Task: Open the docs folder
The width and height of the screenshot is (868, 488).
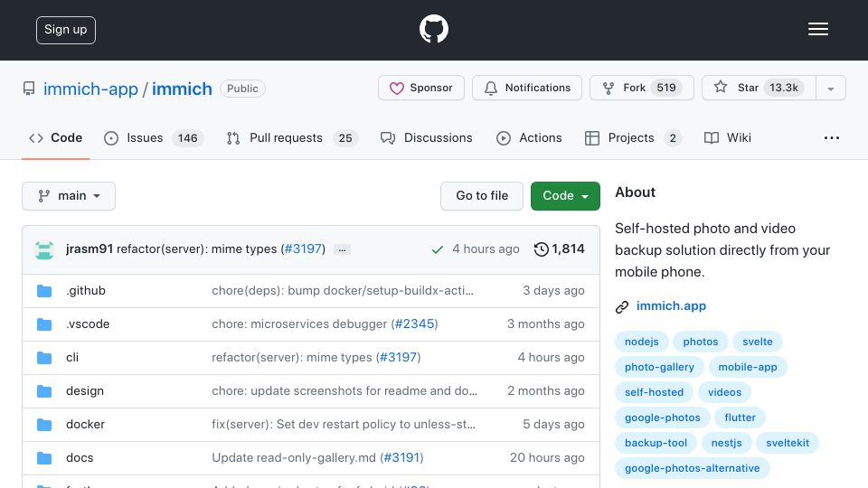Action: point(80,458)
